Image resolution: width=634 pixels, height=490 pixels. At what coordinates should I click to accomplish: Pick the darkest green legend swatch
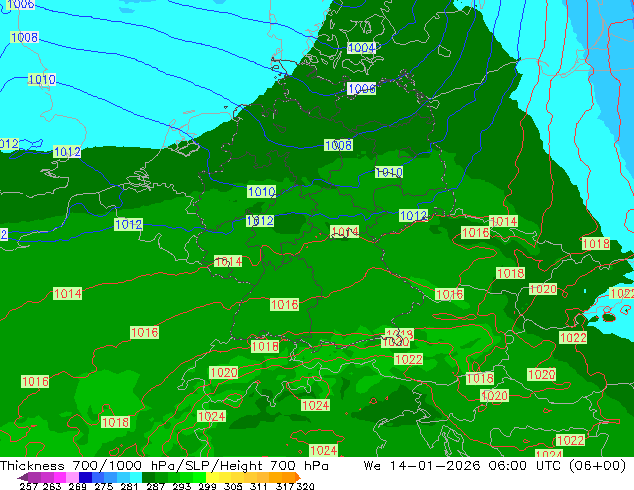point(148,477)
